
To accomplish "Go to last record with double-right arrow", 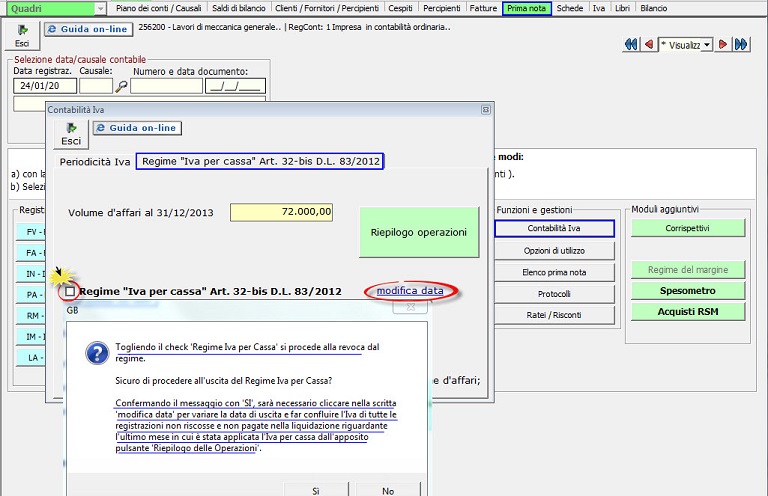I will pyautogui.click(x=741, y=45).
